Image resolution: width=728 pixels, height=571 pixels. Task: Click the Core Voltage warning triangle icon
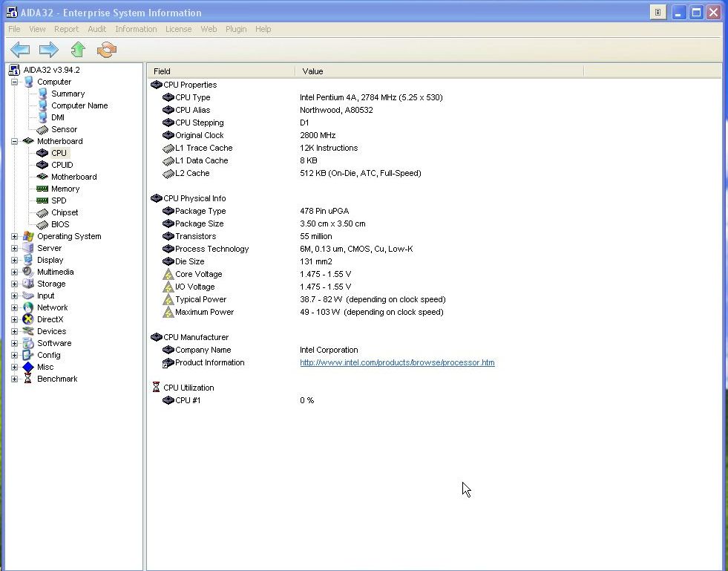168,274
